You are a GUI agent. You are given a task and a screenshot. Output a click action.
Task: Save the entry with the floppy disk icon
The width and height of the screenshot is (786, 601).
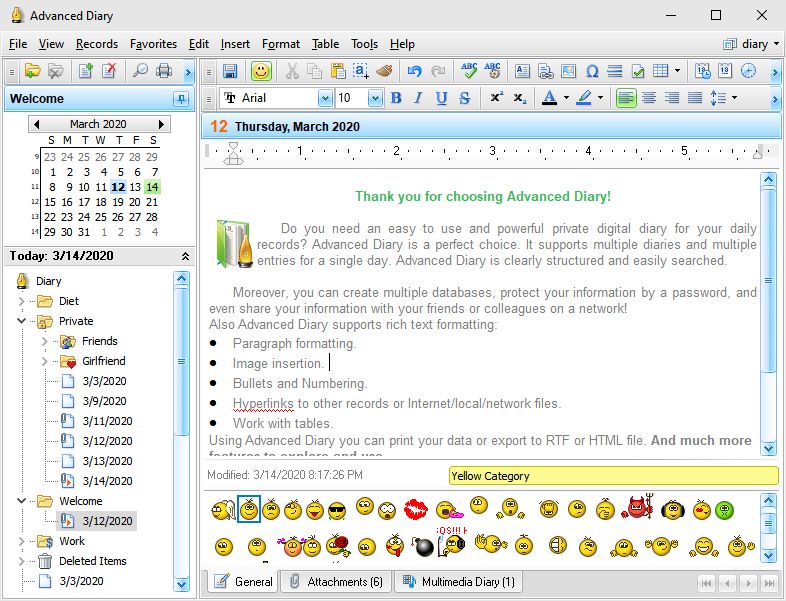click(230, 71)
